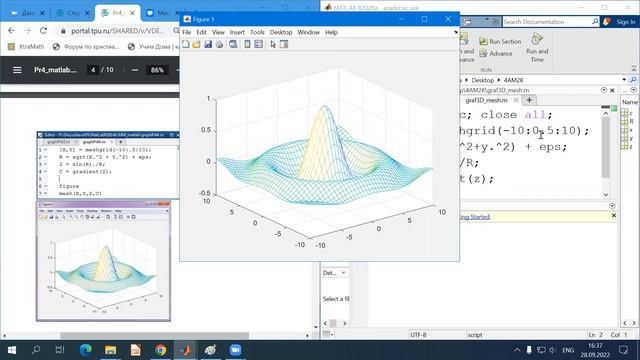Open the File menu in Figure 1
The image size is (640, 360).
point(187,32)
